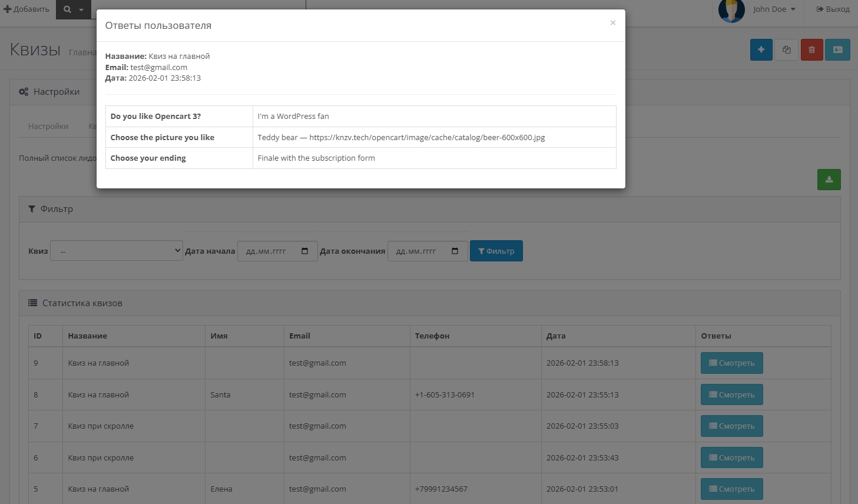Switch to the Настройки tab

48,127
